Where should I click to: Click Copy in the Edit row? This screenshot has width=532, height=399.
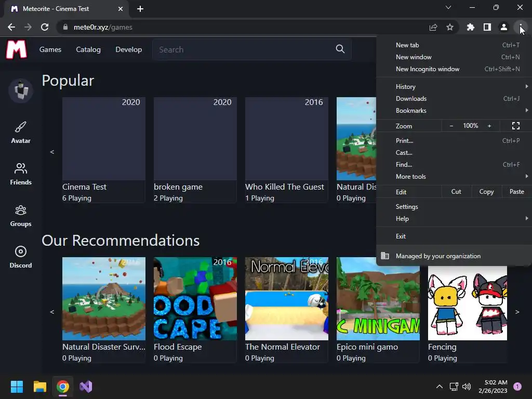click(x=486, y=192)
